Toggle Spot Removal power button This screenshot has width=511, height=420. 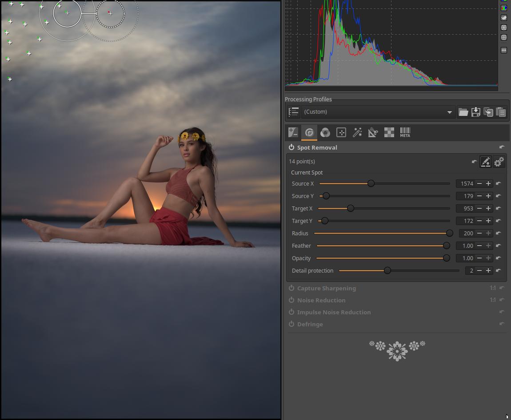(x=291, y=147)
